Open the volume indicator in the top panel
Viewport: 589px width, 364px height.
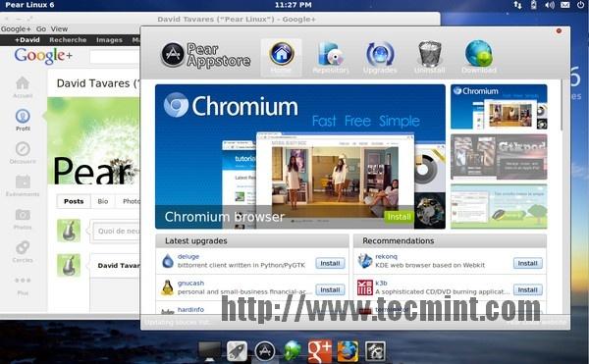pyautogui.click(x=549, y=5)
